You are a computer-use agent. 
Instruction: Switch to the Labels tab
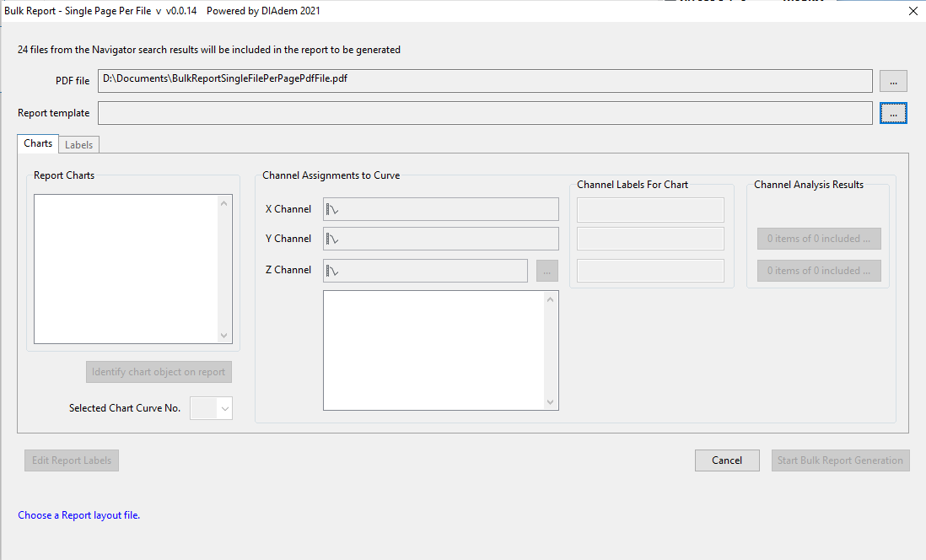[79, 145]
